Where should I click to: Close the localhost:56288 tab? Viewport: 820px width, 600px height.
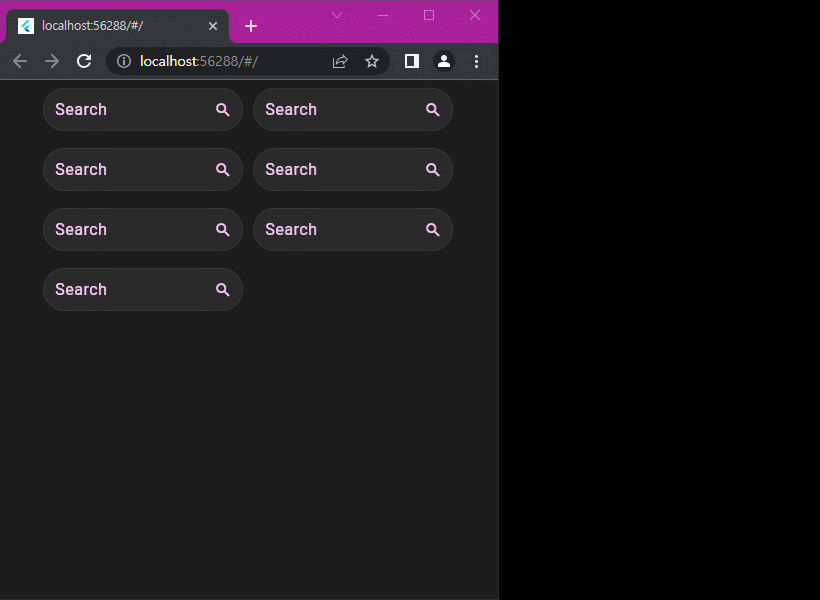tap(213, 26)
